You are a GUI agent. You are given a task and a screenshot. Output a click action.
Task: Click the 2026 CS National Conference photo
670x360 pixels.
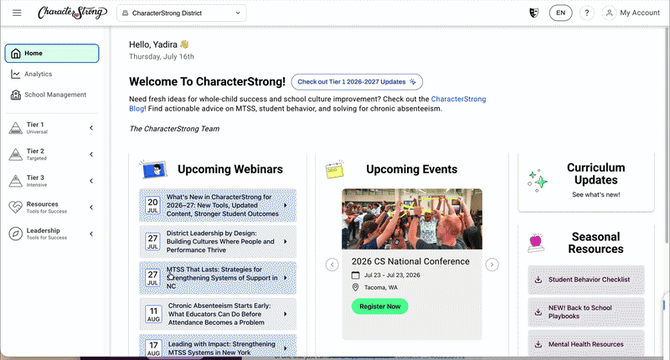click(412, 219)
